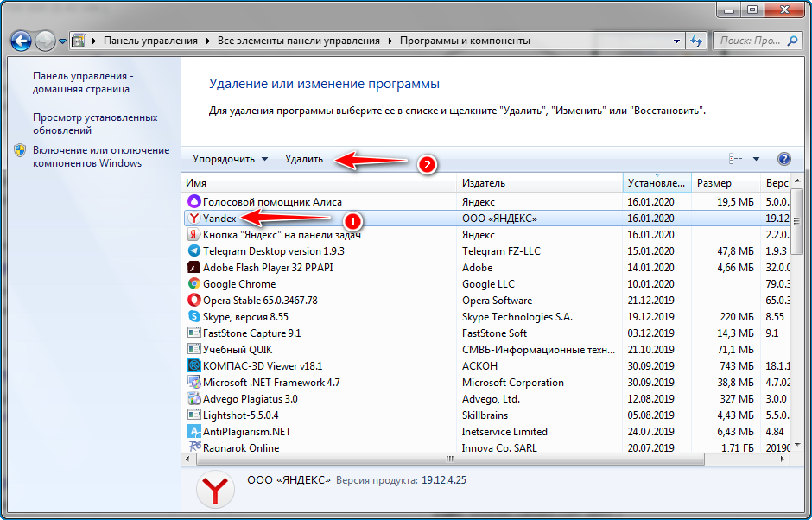Open Просмотр установленных обновлений link
Viewport: 812px width, 520px height.
pyautogui.click(x=95, y=124)
